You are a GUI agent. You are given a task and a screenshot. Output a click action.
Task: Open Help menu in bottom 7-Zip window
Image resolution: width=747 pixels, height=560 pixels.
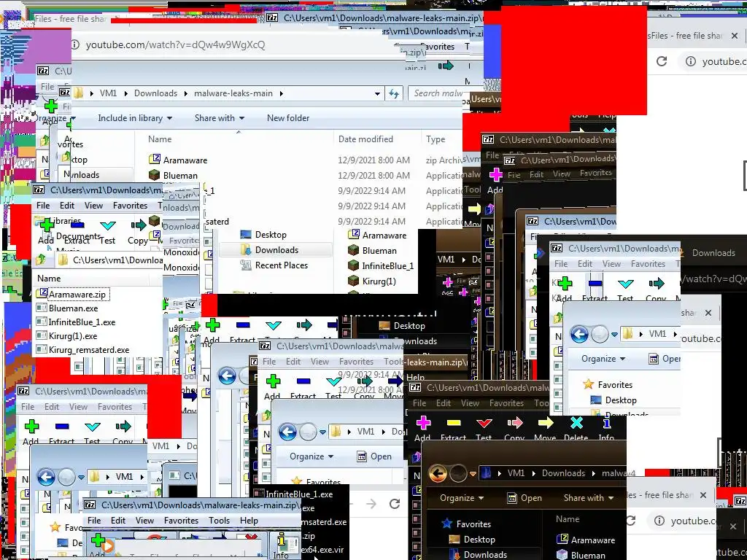click(249, 521)
